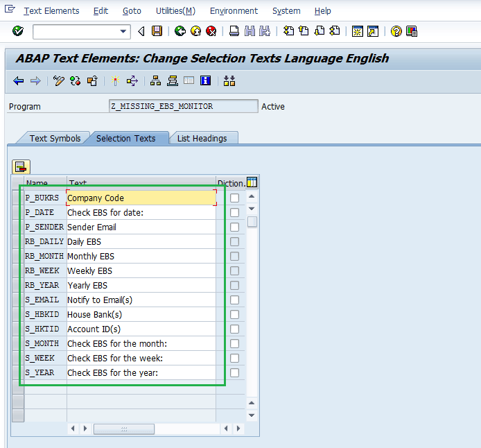The image size is (481, 448).
Task: Click the red Cancel icon
Action: (211, 31)
